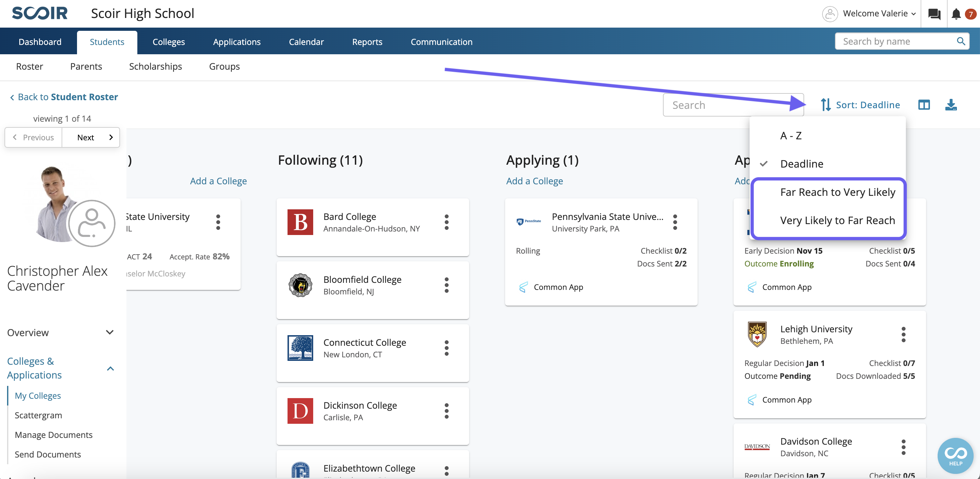Open Communication tab
Image resolution: width=980 pixels, height=479 pixels.
click(441, 42)
